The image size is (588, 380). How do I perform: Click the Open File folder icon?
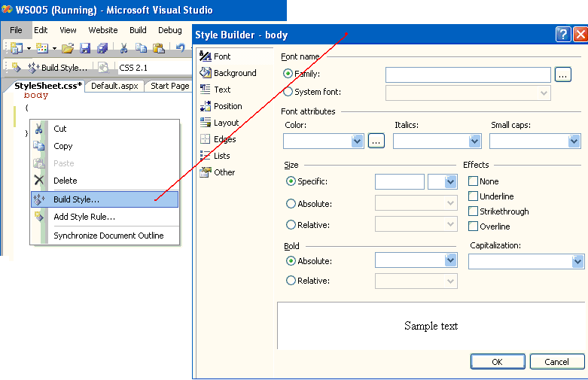point(68,47)
